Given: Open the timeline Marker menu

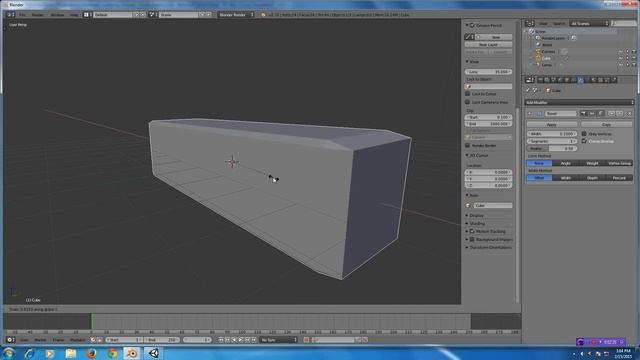Looking at the screenshot, I should [40, 340].
